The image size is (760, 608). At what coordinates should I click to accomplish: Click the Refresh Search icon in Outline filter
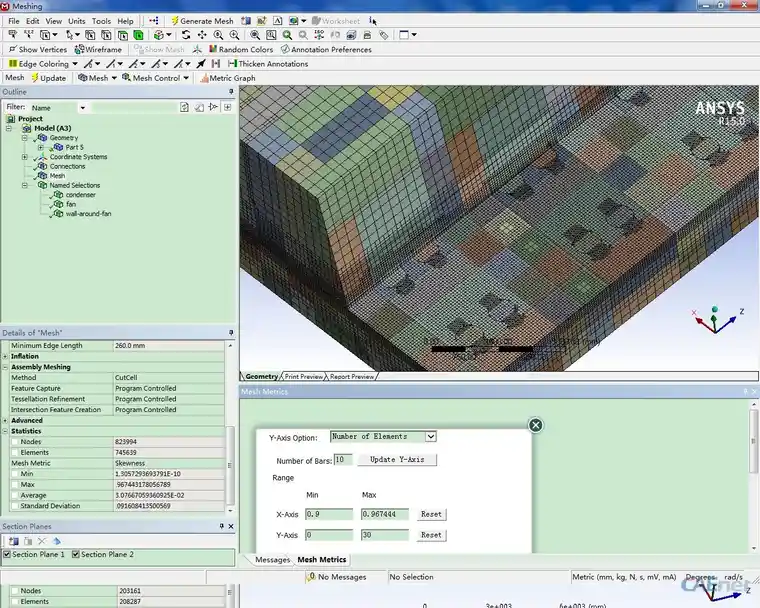pyautogui.click(x=184, y=107)
